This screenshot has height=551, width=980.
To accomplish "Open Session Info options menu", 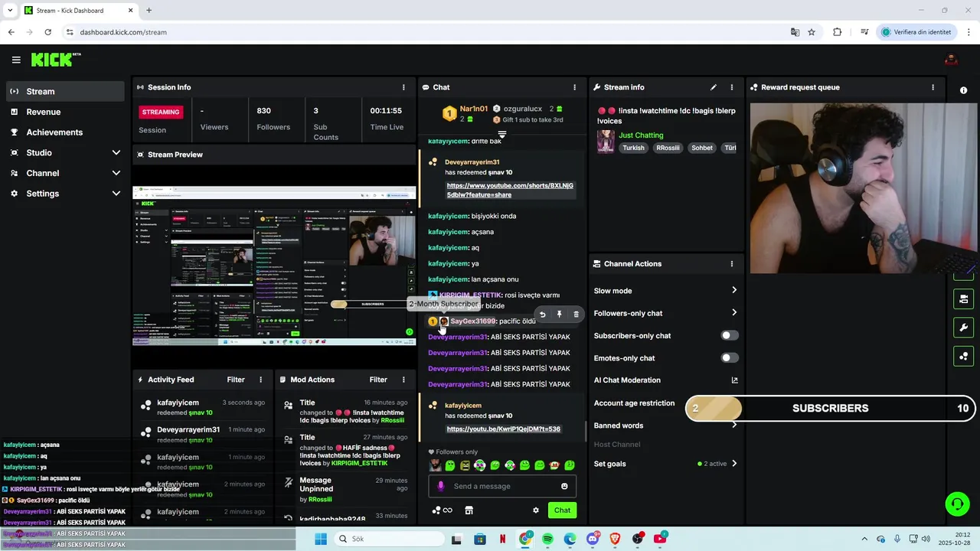I will [x=403, y=87].
